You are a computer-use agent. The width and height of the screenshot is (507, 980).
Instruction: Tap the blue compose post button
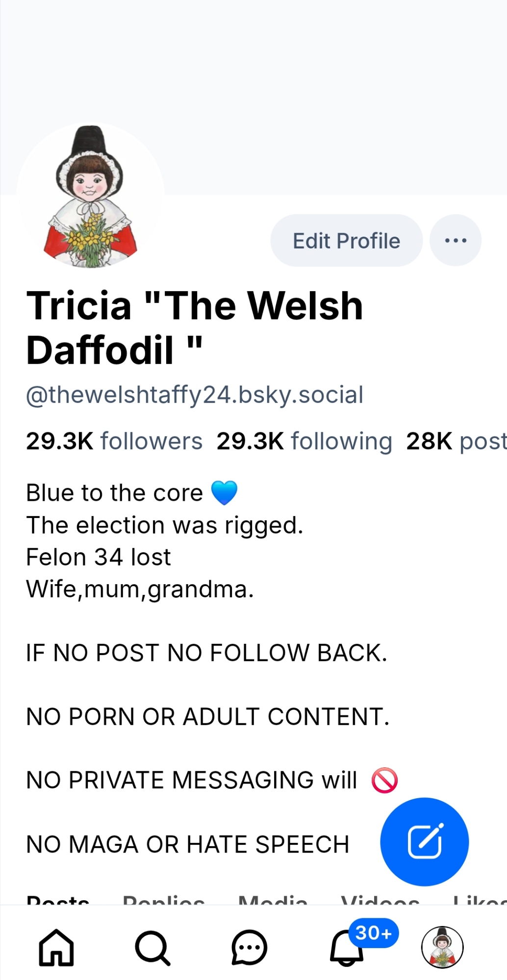coord(425,842)
